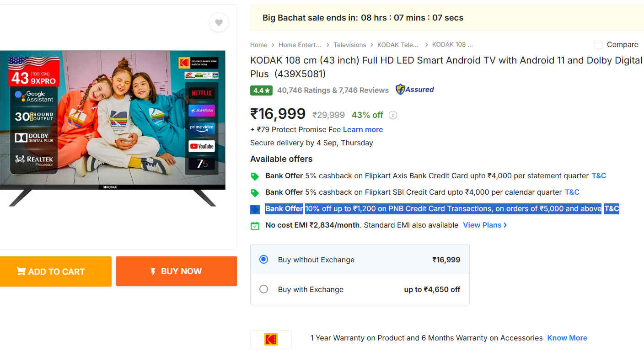Tick the Compare checkbox
Image resolution: width=644 pixels, height=356 pixels.
tap(598, 44)
